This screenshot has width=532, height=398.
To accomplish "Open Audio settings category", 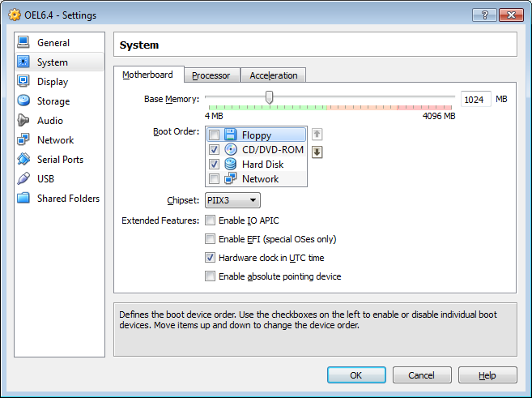I will (50, 121).
